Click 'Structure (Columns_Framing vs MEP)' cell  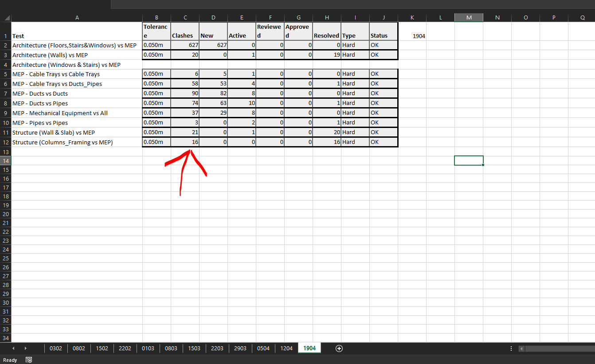point(77,142)
